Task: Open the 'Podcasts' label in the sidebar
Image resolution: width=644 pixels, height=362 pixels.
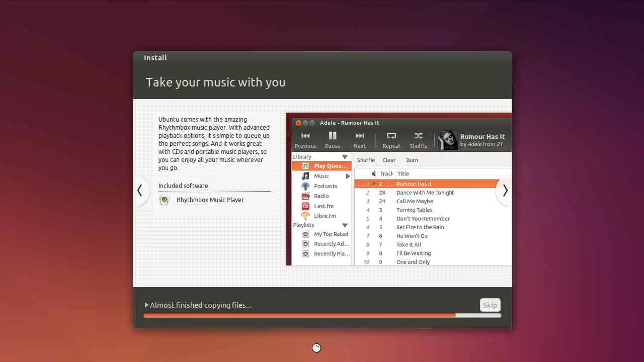Action: pos(326,186)
